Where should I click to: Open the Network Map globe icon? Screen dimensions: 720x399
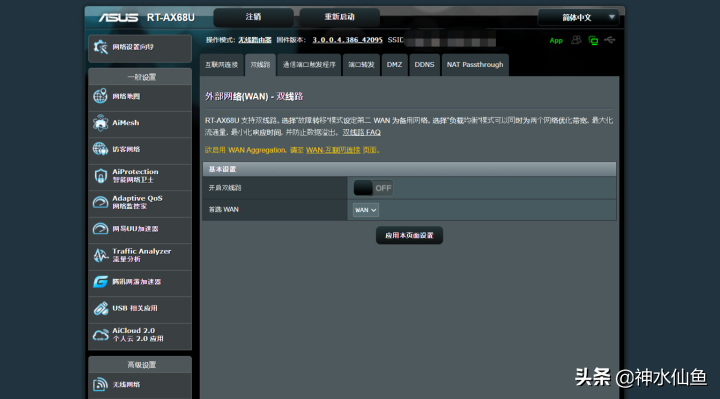pyautogui.click(x=100, y=96)
